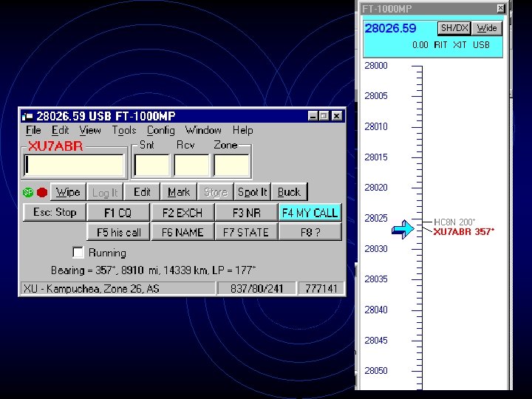Click the Spot It button
Screen dimensions: 532x399
[253, 192]
